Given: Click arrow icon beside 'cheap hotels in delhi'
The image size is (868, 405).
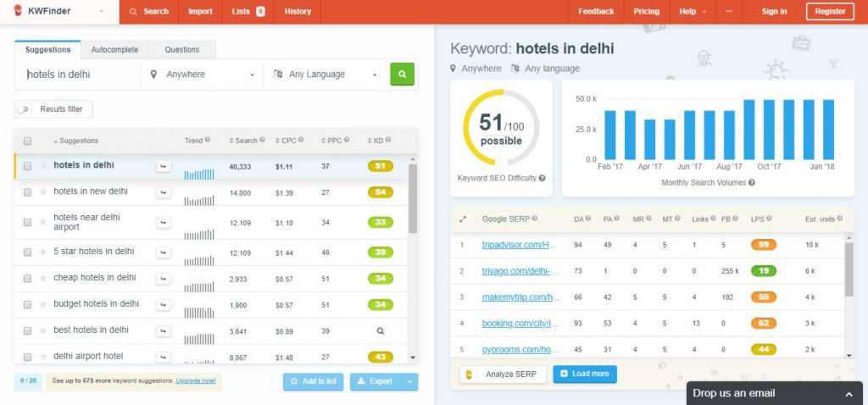Looking at the screenshot, I should pos(163,278).
